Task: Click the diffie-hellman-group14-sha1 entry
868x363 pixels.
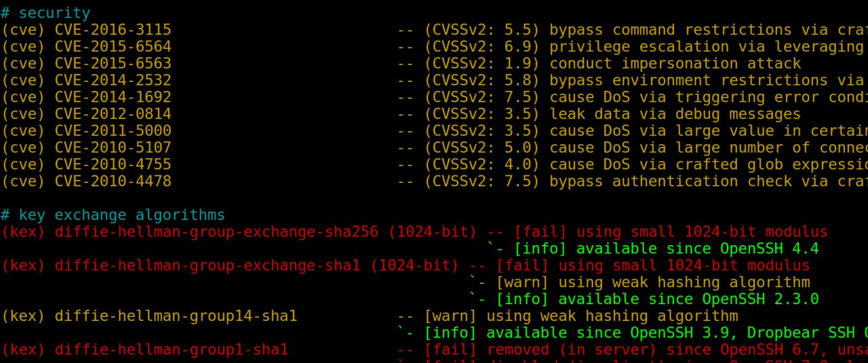Action: coord(176,316)
